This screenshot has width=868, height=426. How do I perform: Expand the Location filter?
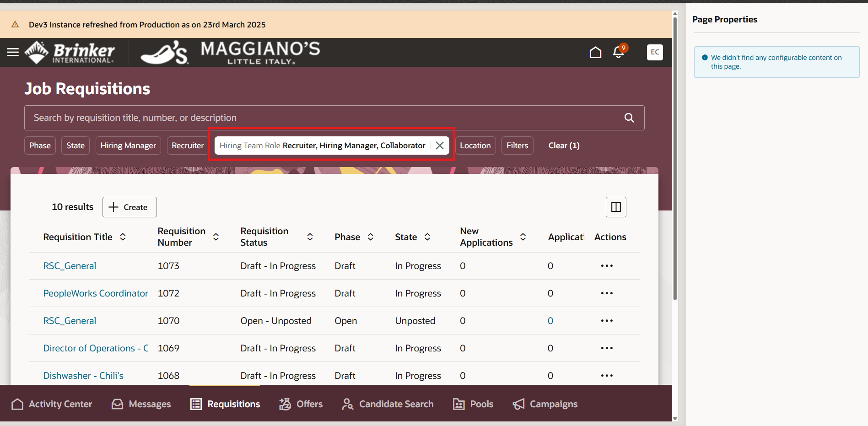pos(475,146)
